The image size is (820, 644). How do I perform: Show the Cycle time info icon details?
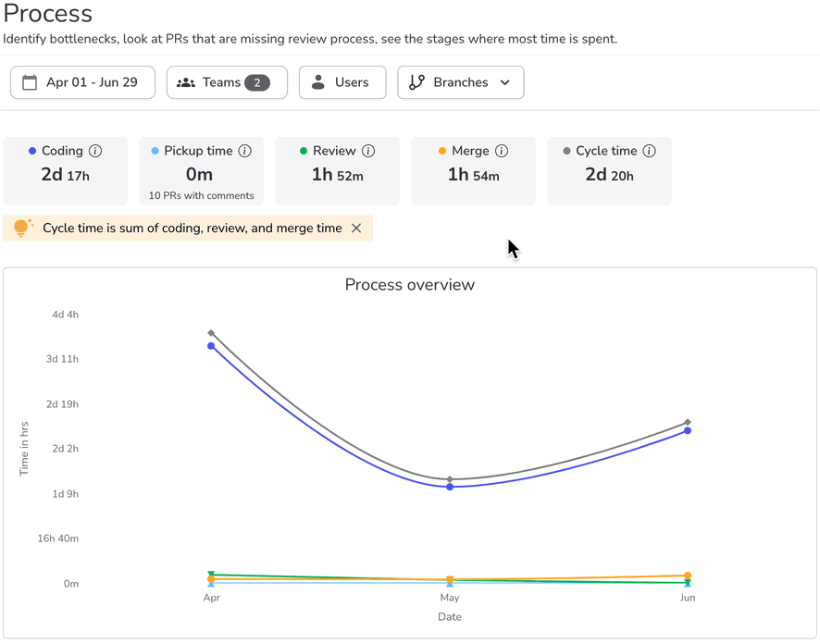point(650,151)
